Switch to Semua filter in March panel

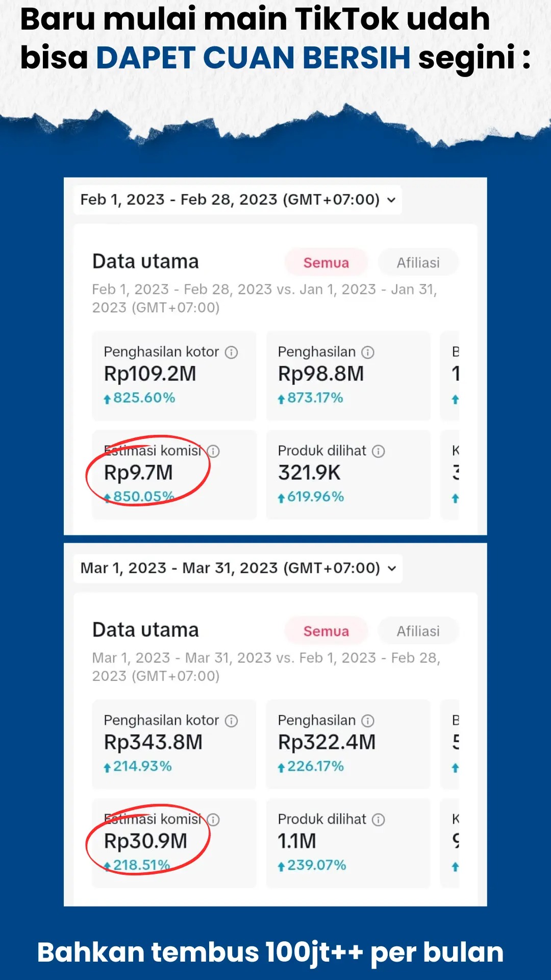326,631
